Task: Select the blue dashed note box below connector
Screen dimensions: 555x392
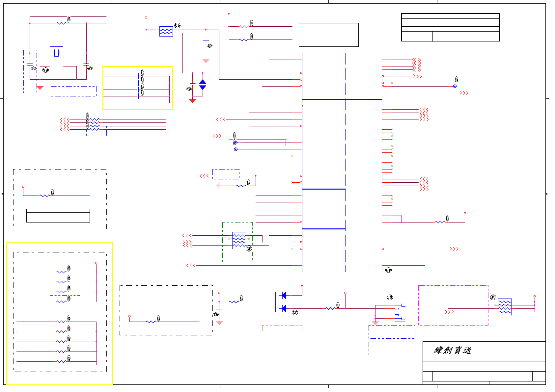Action: [x=392, y=332]
